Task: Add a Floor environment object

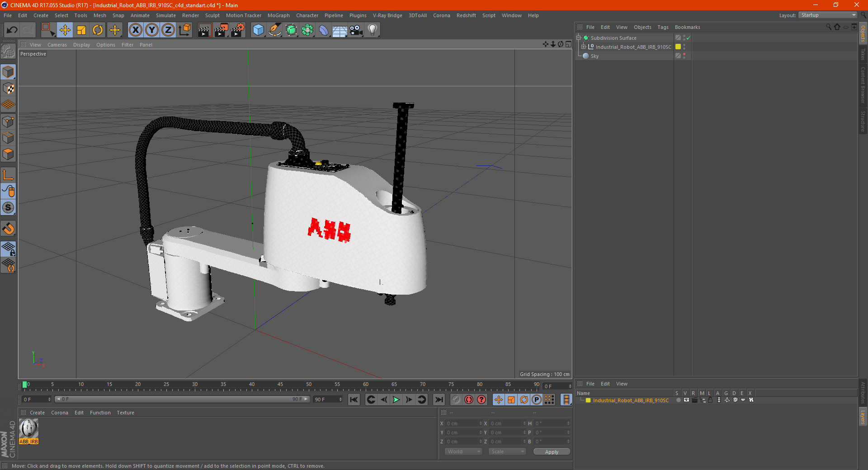Action: [x=340, y=30]
